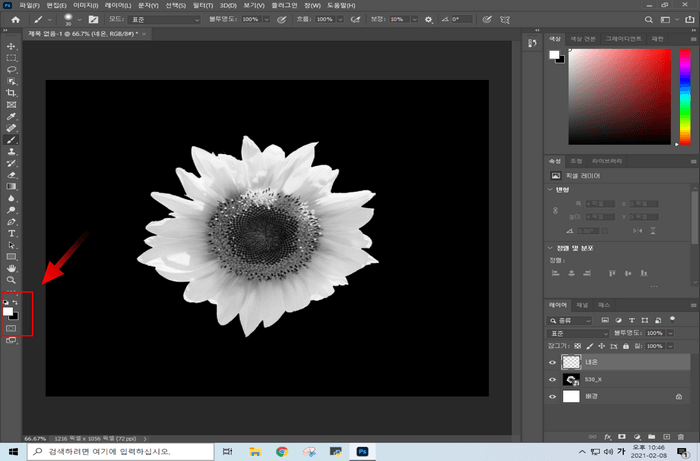Add layer style using fx icon
Image resolution: width=700 pixels, height=461 pixels.
[x=608, y=437]
